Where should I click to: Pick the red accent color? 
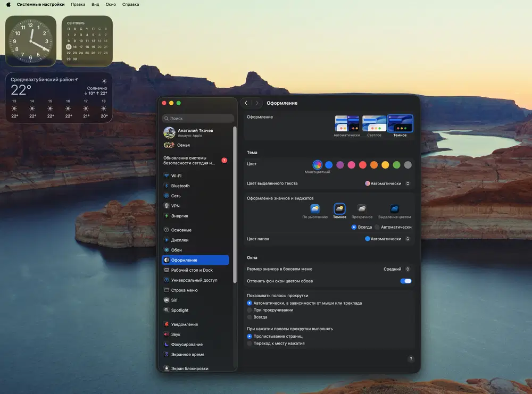(363, 165)
